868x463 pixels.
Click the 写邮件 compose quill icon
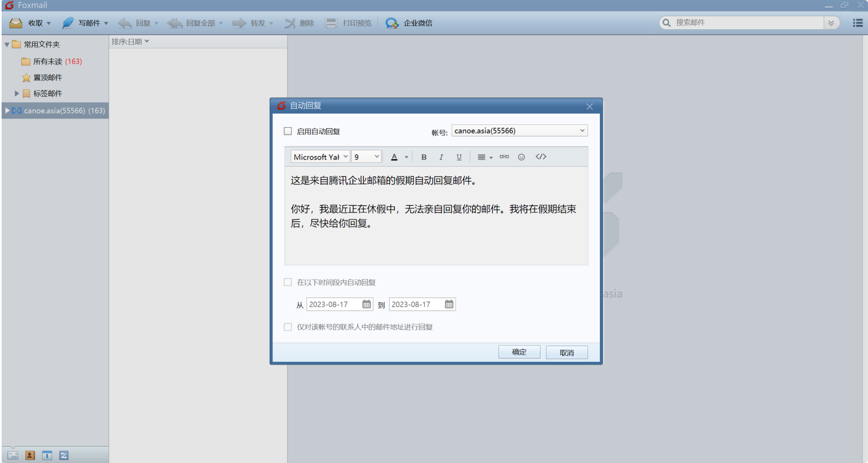click(68, 23)
